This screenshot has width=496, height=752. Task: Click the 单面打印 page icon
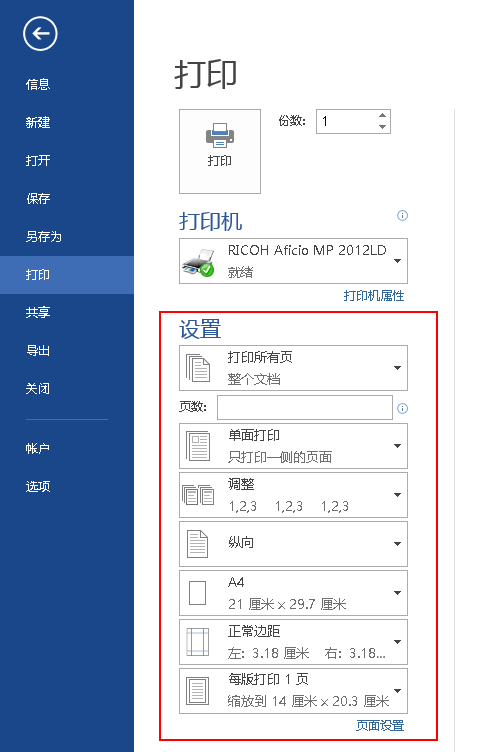198,446
